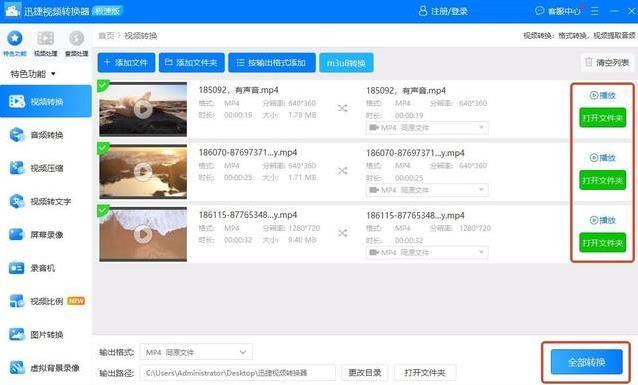Click the 添加文件 button
This screenshot has width=638, height=385.
[x=126, y=63]
